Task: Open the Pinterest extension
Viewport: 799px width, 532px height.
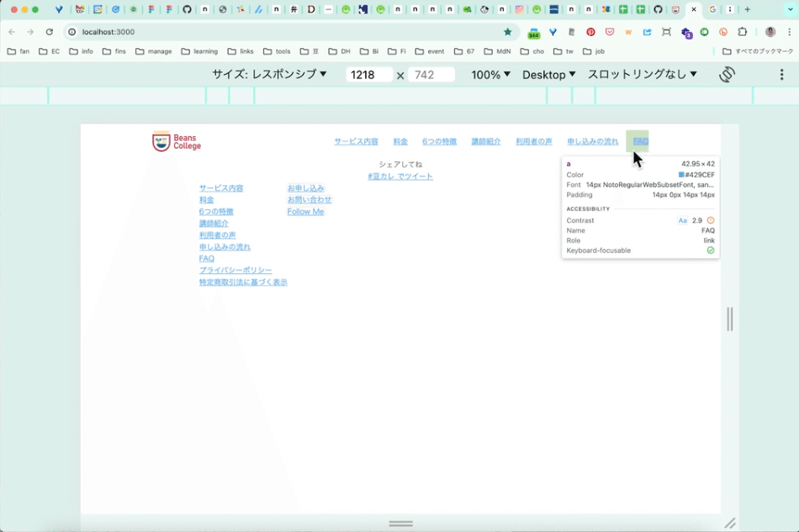Action: tap(590, 32)
